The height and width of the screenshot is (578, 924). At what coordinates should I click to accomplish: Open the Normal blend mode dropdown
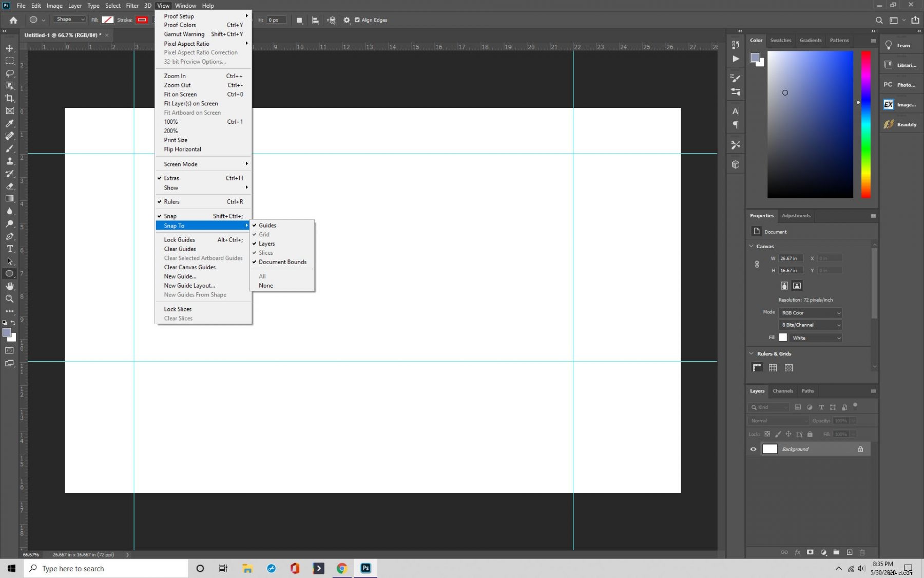[777, 420]
